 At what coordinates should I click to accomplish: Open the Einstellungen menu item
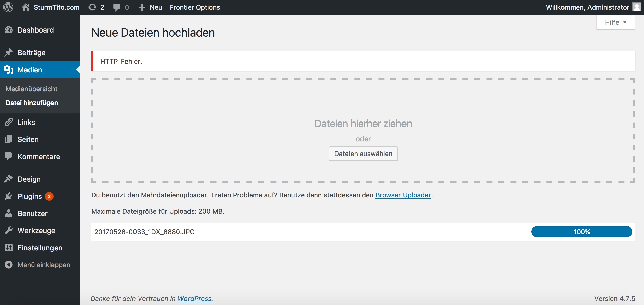coord(40,248)
